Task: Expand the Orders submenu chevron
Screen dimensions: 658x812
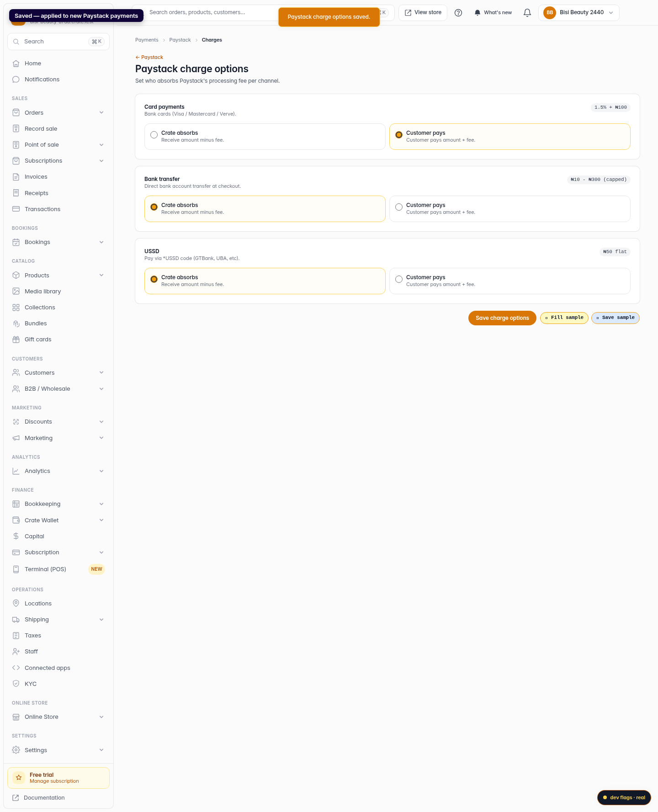Action: [101, 113]
